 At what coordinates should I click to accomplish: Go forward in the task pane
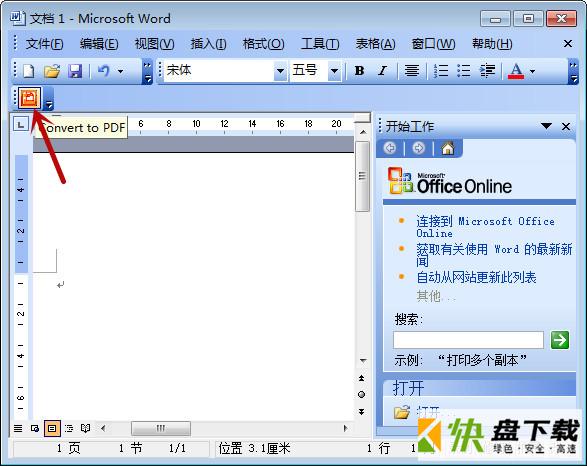point(418,148)
